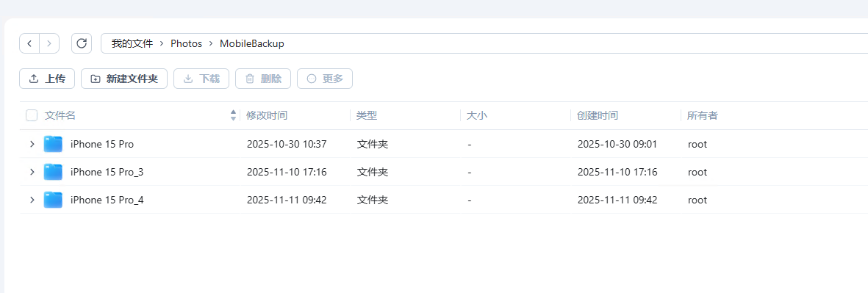Select the iPhone 15 Pro_4 folder name

pos(107,200)
